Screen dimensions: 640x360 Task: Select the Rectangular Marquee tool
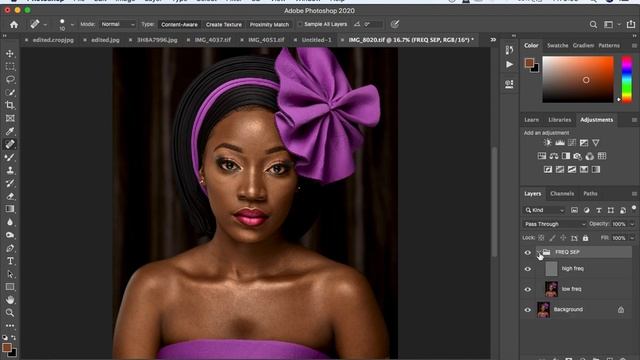pyautogui.click(x=10, y=66)
